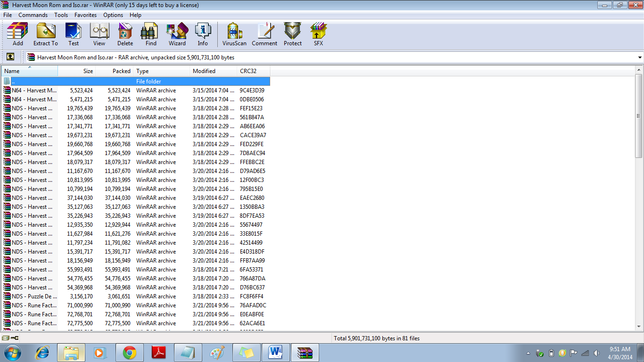The height and width of the screenshot is (362, 644).
Task: Click the disk and key status bar icon
Action: pos(10,338)
